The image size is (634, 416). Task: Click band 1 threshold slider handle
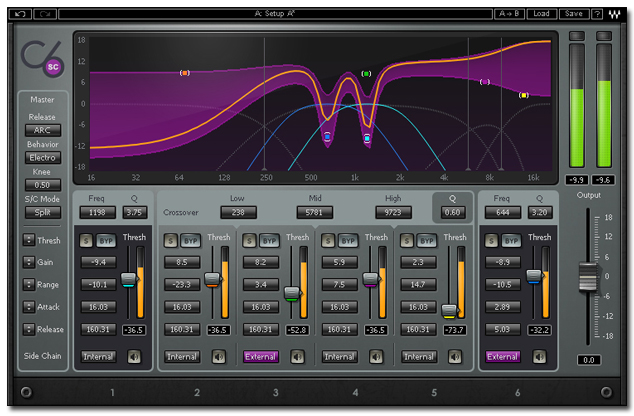pyautogui.click(x=129, y=279)
